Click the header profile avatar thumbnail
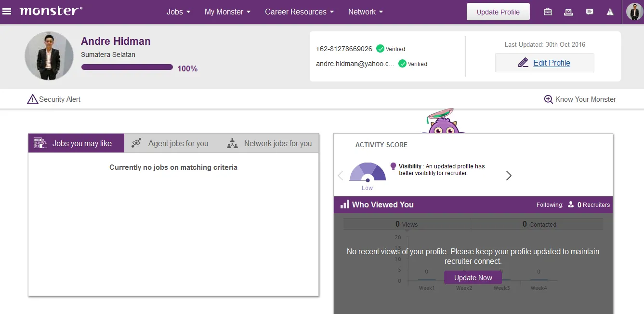This screenshot has height=314, width=644. point(634,12)
